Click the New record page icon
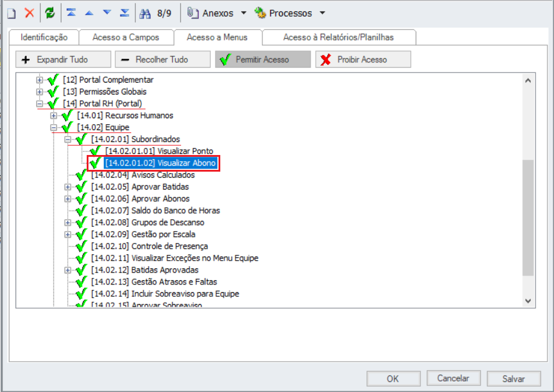 pyautogui.click(x=12, y=14)
